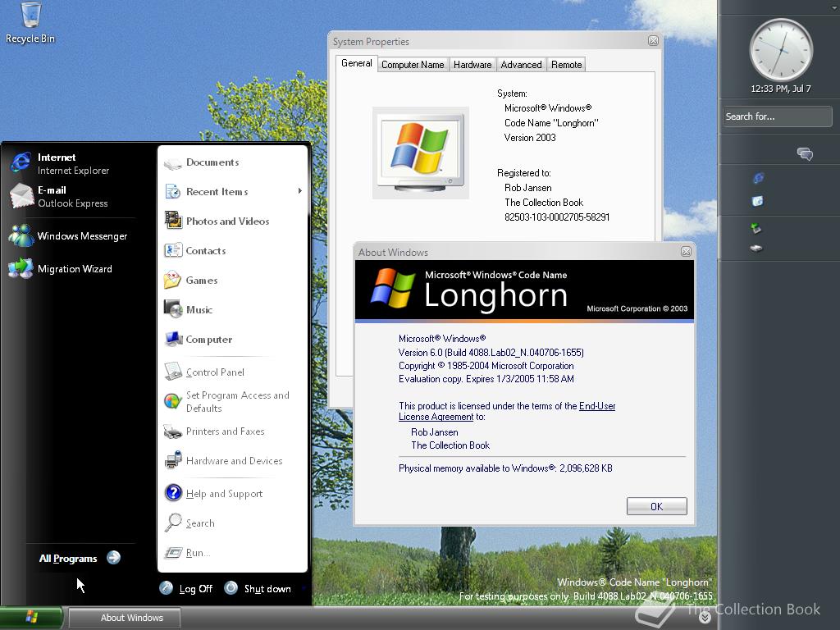Click 'Physical memory available to Windows' text
This screenshot has width=840, height=630.
pos(505,468)
